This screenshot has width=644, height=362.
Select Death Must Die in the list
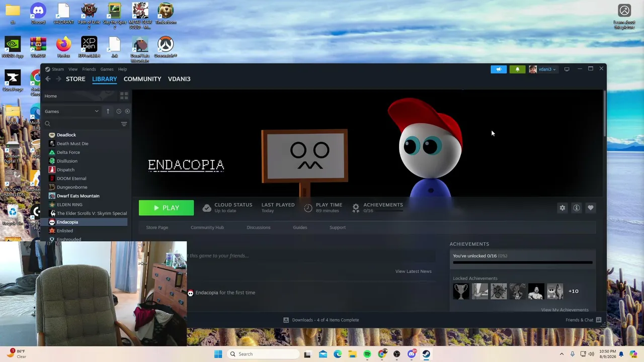pos(72,143)
